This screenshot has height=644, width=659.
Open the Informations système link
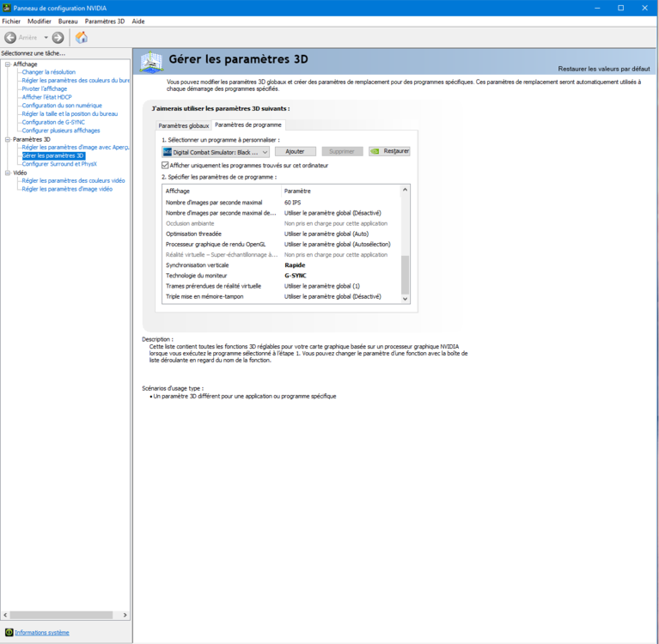coord(42,633)
